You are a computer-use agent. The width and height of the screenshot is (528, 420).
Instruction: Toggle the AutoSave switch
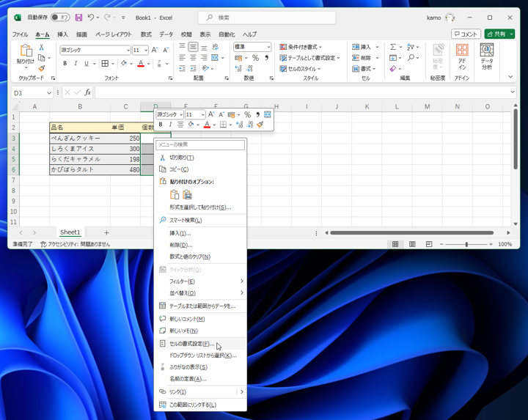(60, 17)
